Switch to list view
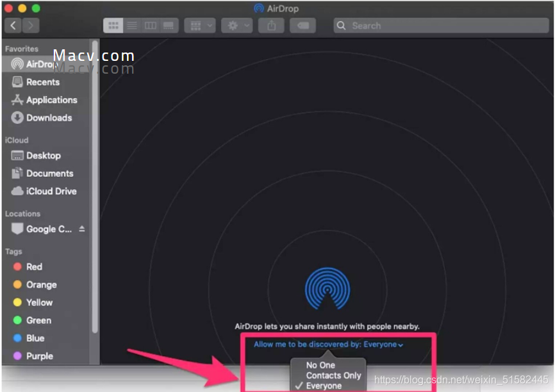 [x=132, y=26]
